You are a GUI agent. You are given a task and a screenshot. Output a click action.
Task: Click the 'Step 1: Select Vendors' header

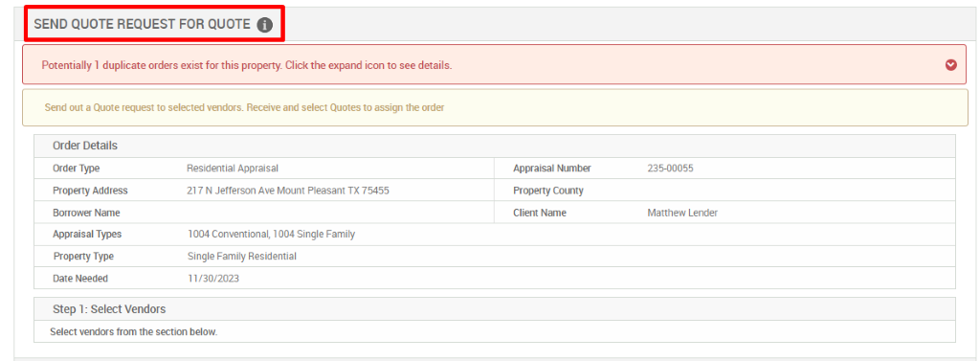[109, 309]
